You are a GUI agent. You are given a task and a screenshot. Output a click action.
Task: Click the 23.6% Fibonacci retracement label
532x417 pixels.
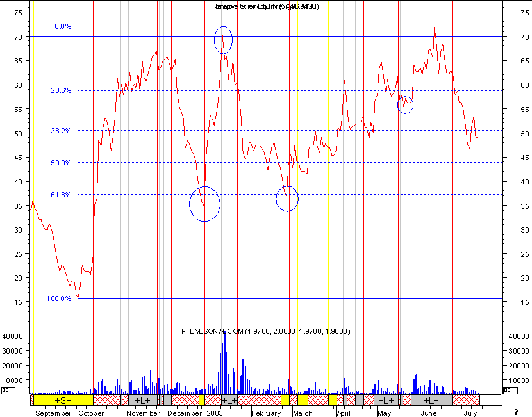[61, 90]
